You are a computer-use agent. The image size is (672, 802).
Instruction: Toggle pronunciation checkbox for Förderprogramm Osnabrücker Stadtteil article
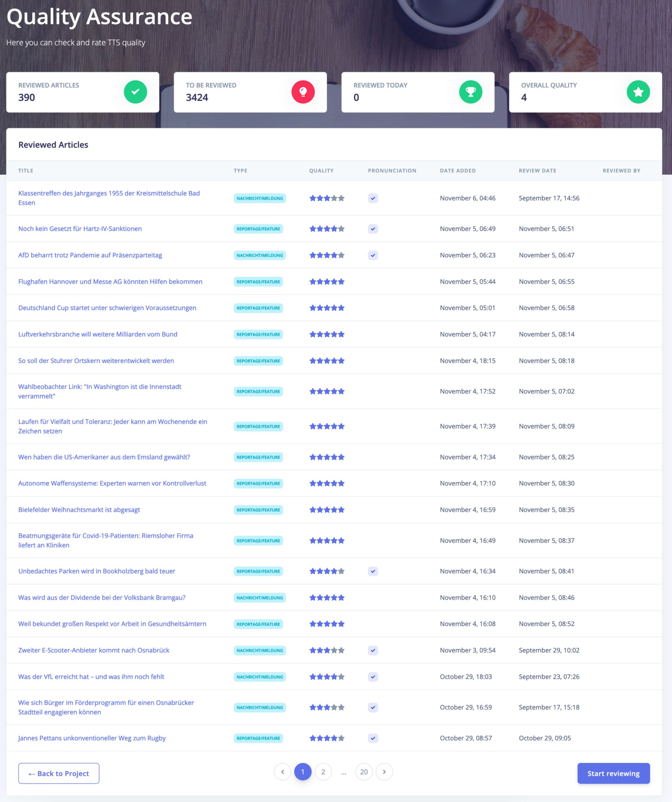[x=373, y=707]
